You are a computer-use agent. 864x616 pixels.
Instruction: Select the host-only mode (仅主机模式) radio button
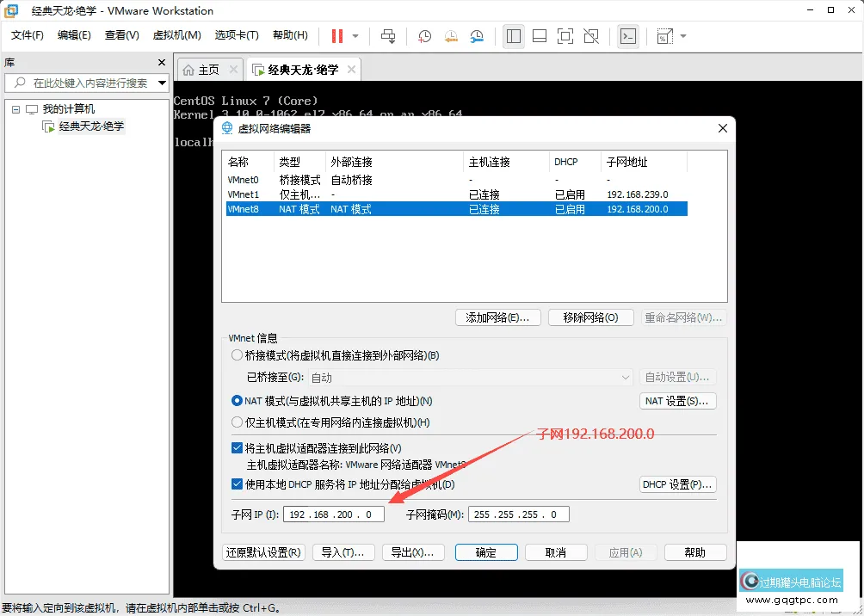coord(238,422)
